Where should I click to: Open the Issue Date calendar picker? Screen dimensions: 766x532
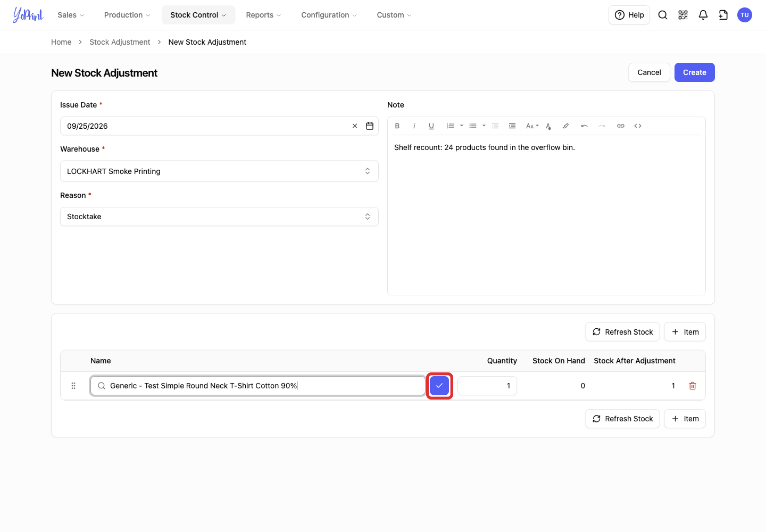click(x=370, y=126)
